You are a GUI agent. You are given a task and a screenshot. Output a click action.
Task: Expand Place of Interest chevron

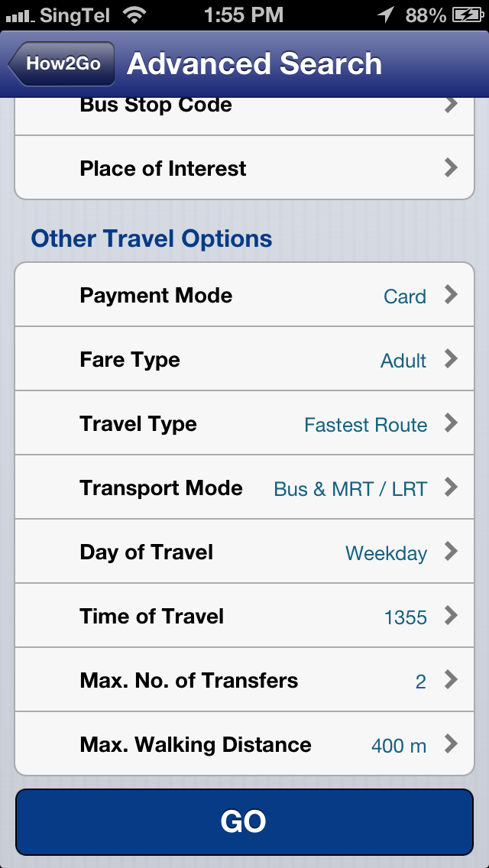(451, 168)
